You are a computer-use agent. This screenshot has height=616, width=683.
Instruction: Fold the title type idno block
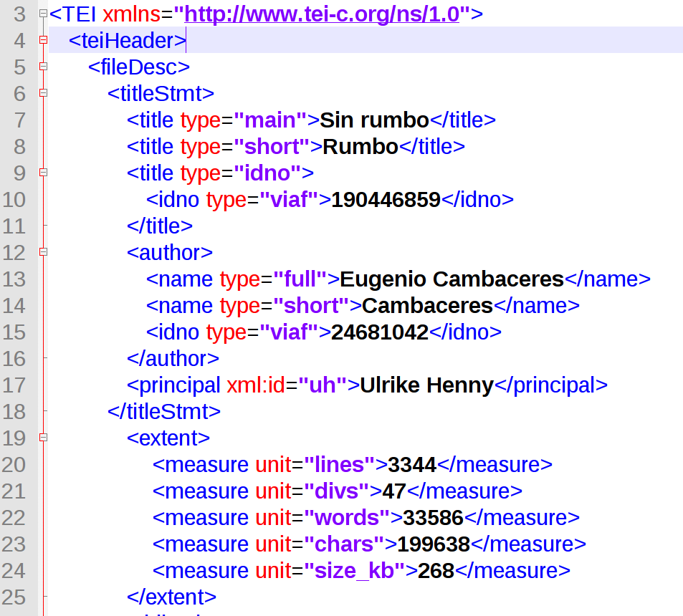point(44,173)
